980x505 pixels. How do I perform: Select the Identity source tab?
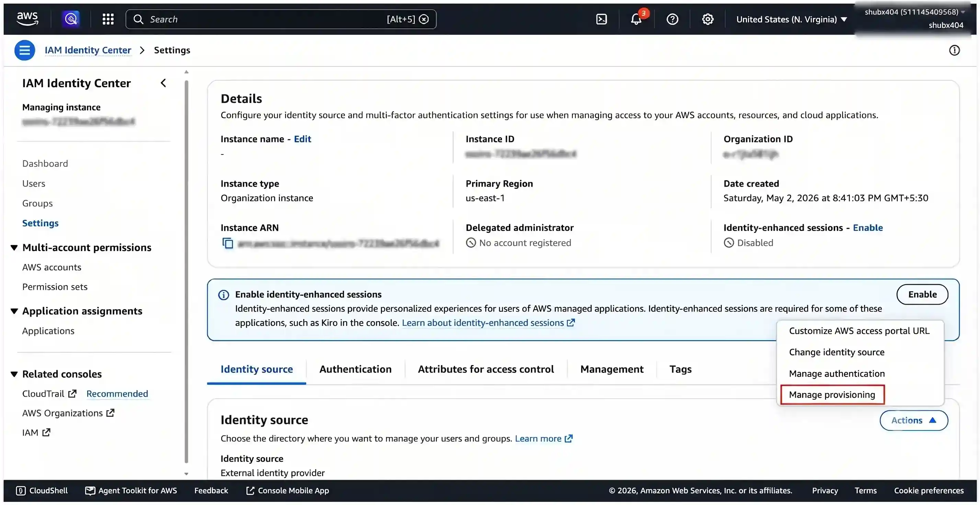[257, 370]
